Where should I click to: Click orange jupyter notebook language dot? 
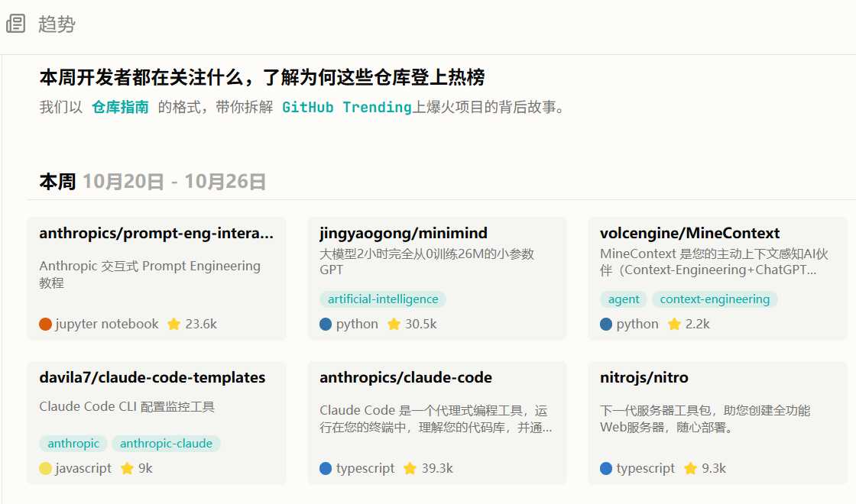coord(45,324)
